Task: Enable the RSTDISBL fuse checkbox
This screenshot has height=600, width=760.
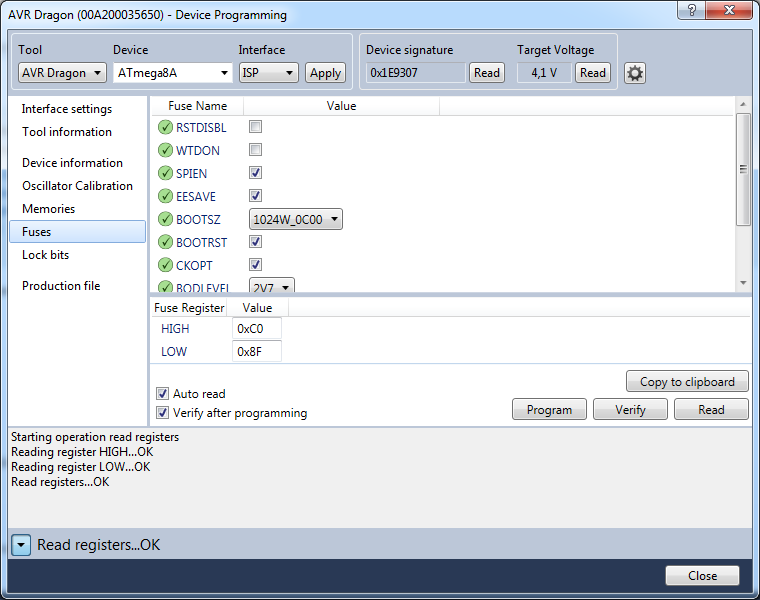Action: point(255,127)
